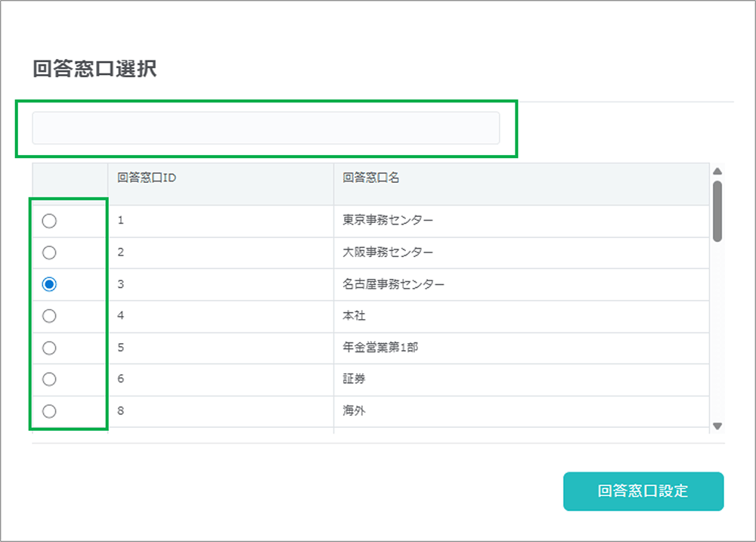Focus the search field under 回答窓口選択
756x542 pixels.
click(x=265, y=128)
